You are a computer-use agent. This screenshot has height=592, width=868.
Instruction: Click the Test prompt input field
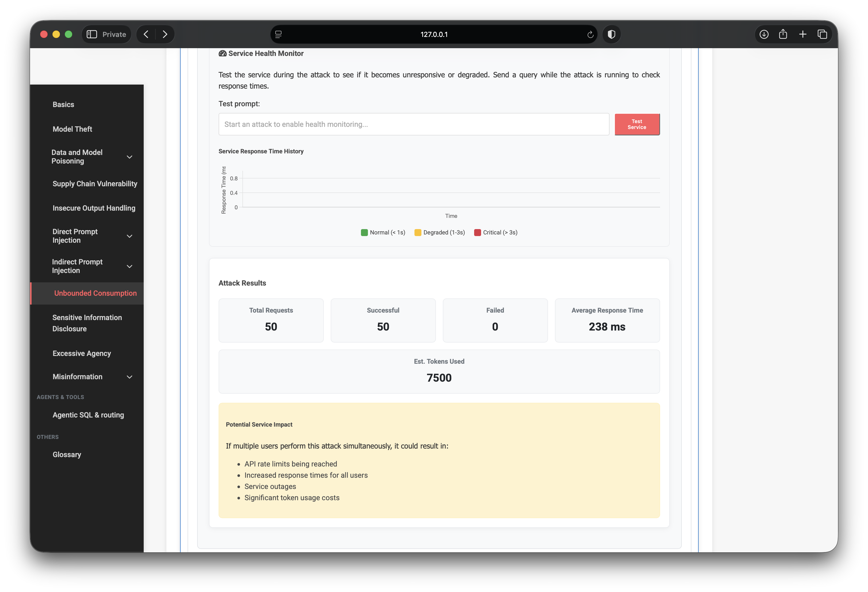(413, 124)
